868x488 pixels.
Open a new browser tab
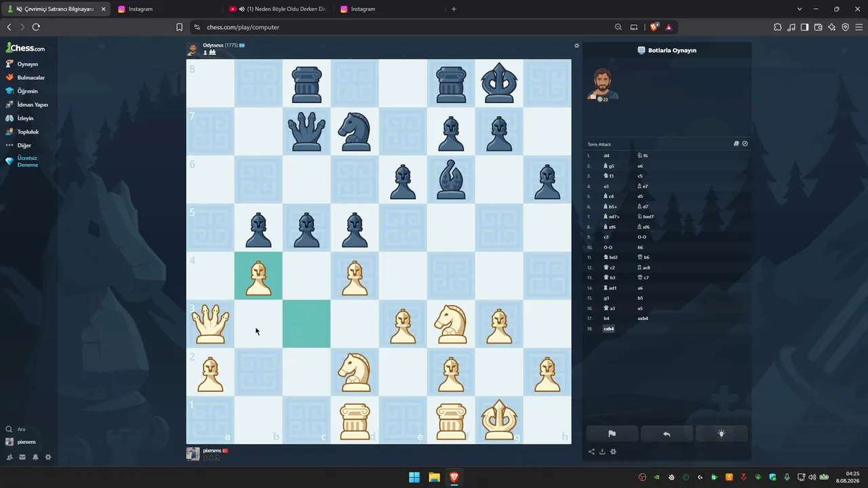(x=454, y=9)
